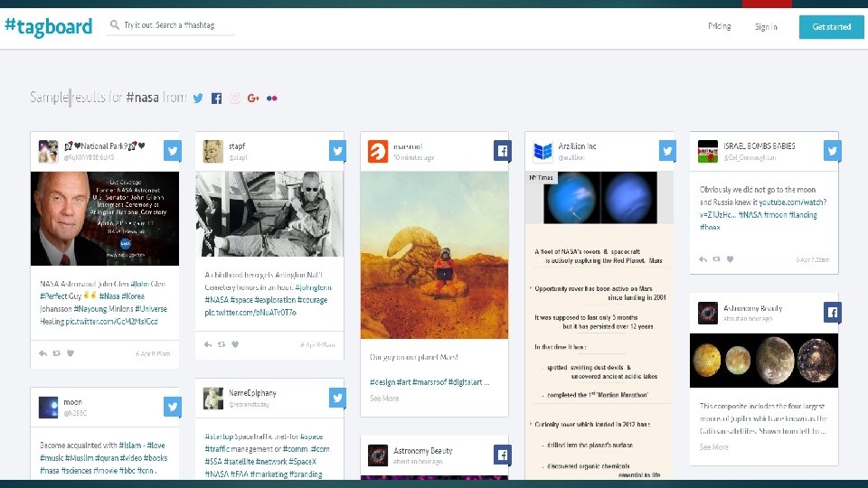This screenshot has width=868, height=488.
Task: Open NameEpiphany profile avatar
Action: pyautogui.click(x=213, y=399)
